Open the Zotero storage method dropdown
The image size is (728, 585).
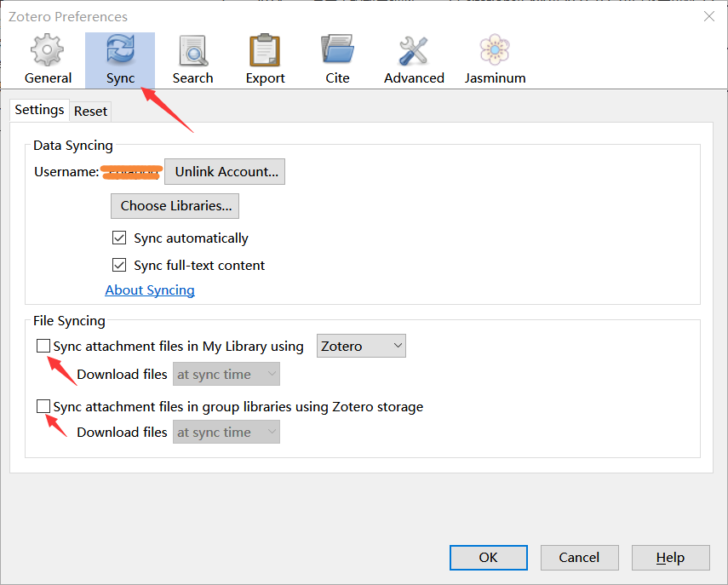point(361,346)
